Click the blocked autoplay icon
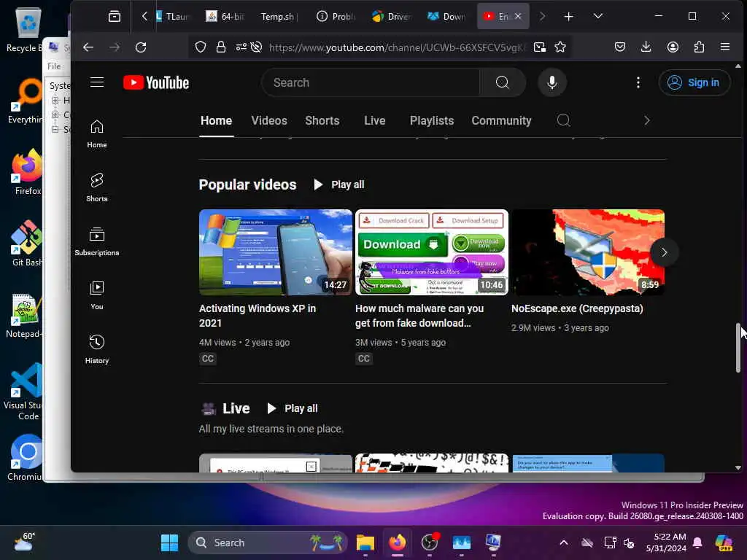 [256, 47]
